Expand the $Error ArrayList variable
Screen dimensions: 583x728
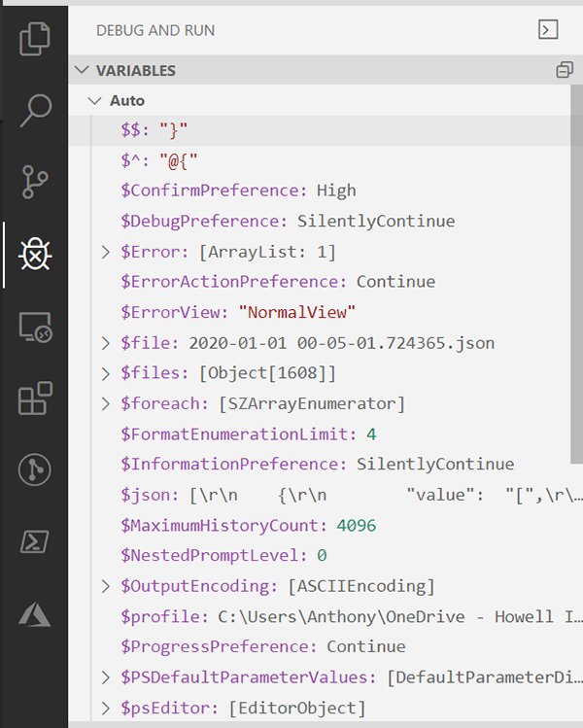pyautogui.click(x=107, y=252)
